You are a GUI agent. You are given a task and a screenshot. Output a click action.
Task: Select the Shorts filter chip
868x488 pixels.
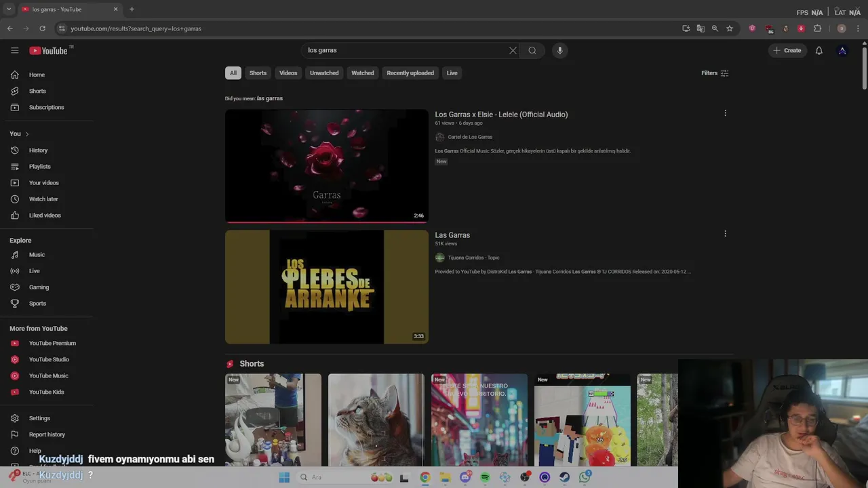click(x=258, y=73)
